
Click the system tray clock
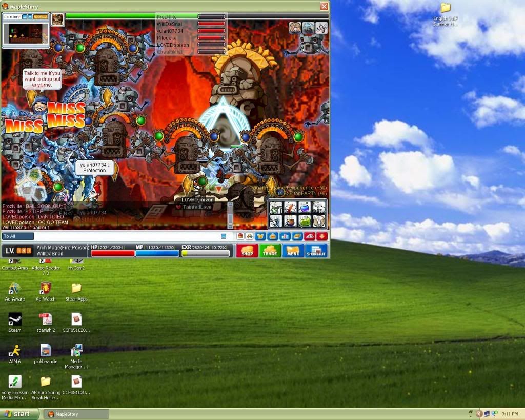510,414
